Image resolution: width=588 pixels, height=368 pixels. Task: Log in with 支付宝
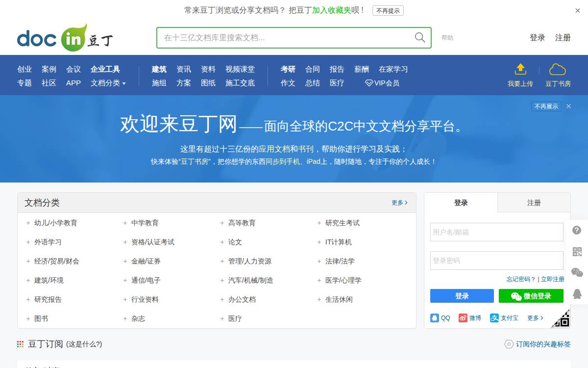504,318
